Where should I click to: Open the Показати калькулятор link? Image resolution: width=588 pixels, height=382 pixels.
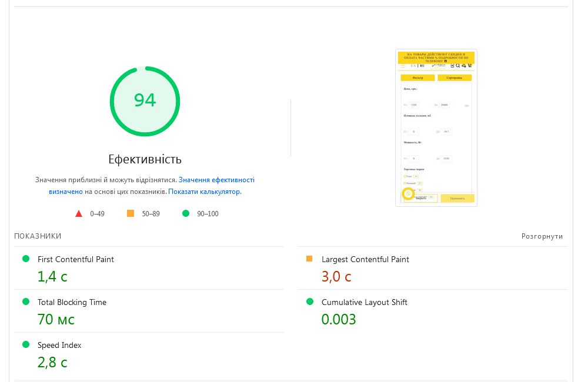[x=205, y=192]
